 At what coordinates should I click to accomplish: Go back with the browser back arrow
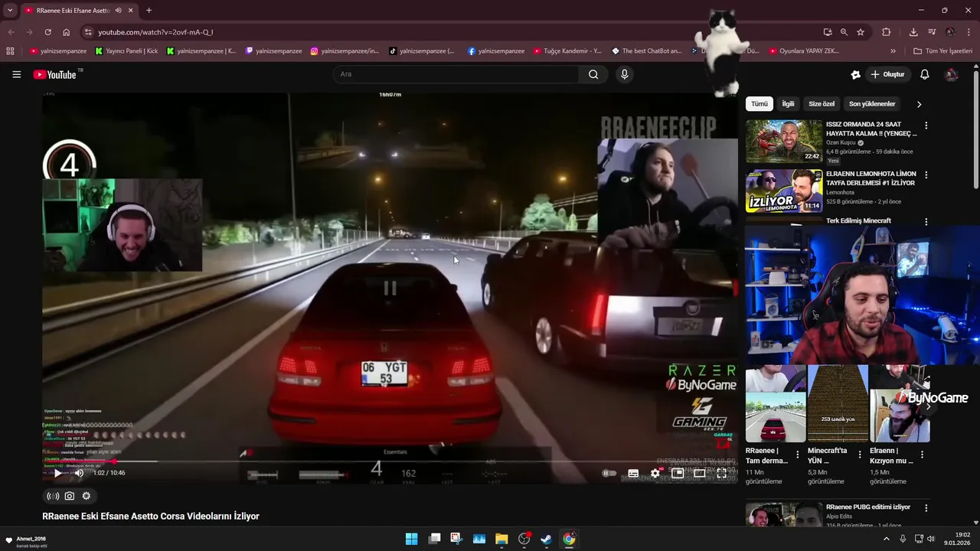[11, 32]
